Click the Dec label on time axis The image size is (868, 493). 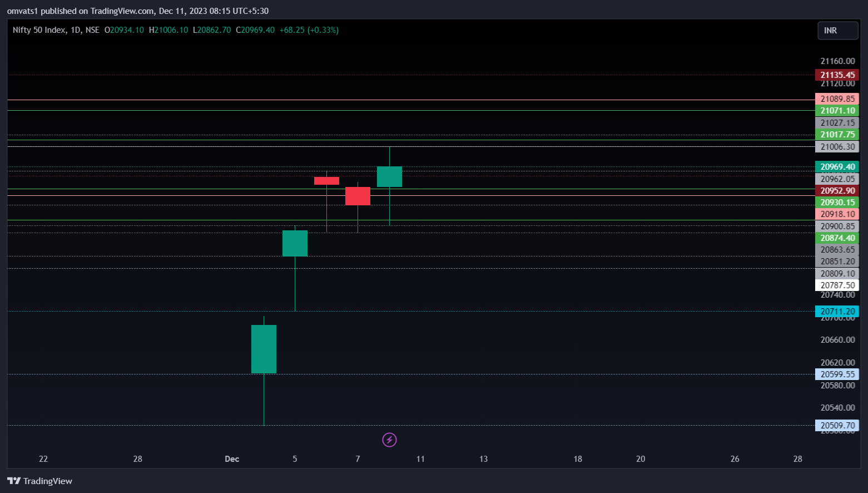click(x=232, y=459)
